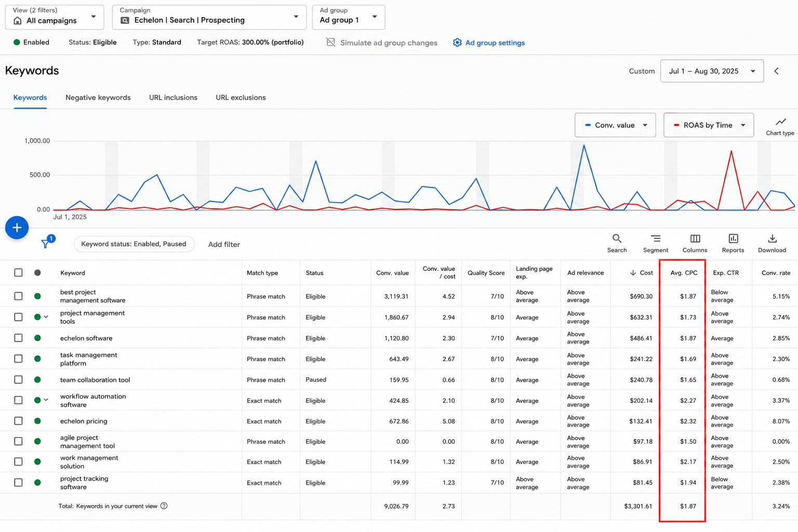Screen dimensions: 798x532
Task: Click the status dot column header
Action: (37, 273)
